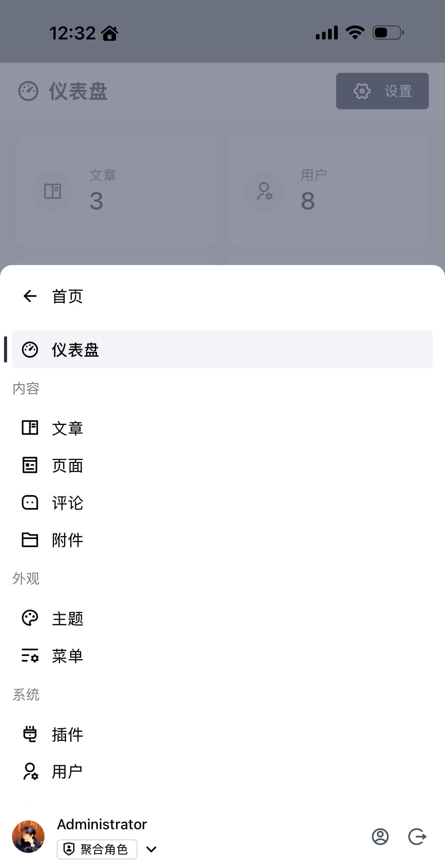The height and width of the screenshot is (868, 445).
Task: Click the Administrator avatar picture
Action: click(28, 837)
